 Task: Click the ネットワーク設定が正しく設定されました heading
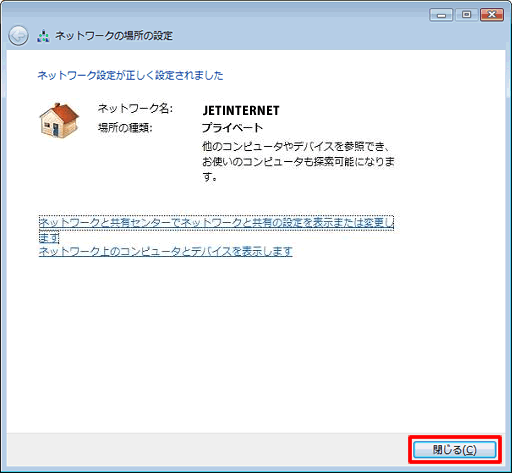130,75
